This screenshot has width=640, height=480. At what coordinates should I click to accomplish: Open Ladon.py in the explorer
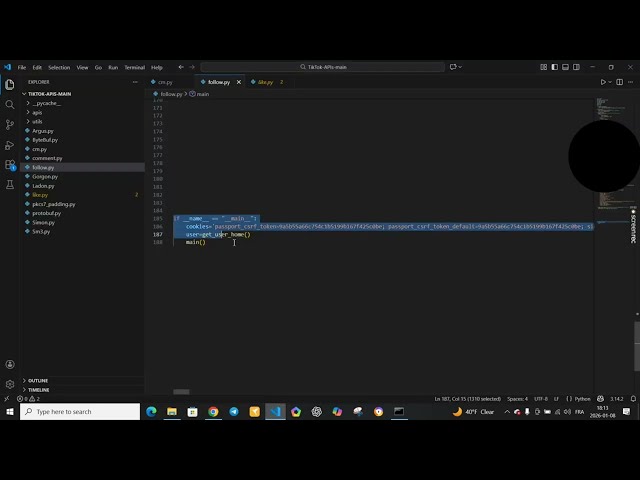[x=43, y=186]
